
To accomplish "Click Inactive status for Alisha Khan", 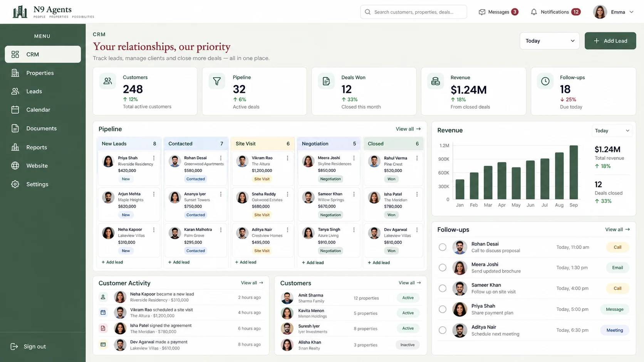I will click(408, 345).
